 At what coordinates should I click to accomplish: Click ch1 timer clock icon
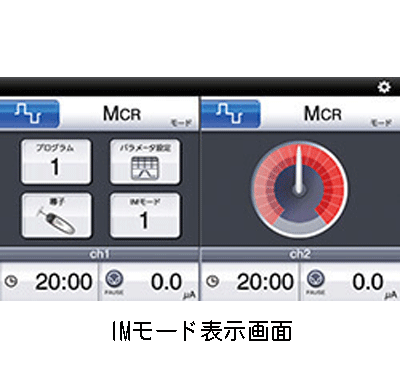pos(11,282)
